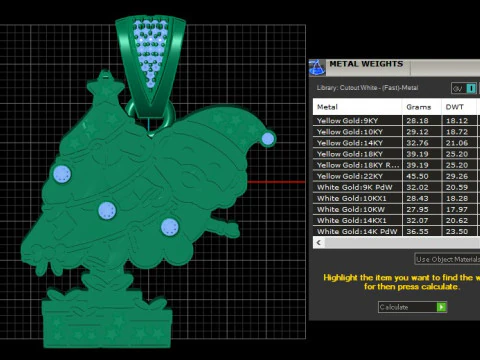Click the 29.26 DWT value
Image resolution: width=480 pixels, height=360 pixels.
tap(457, 176)
